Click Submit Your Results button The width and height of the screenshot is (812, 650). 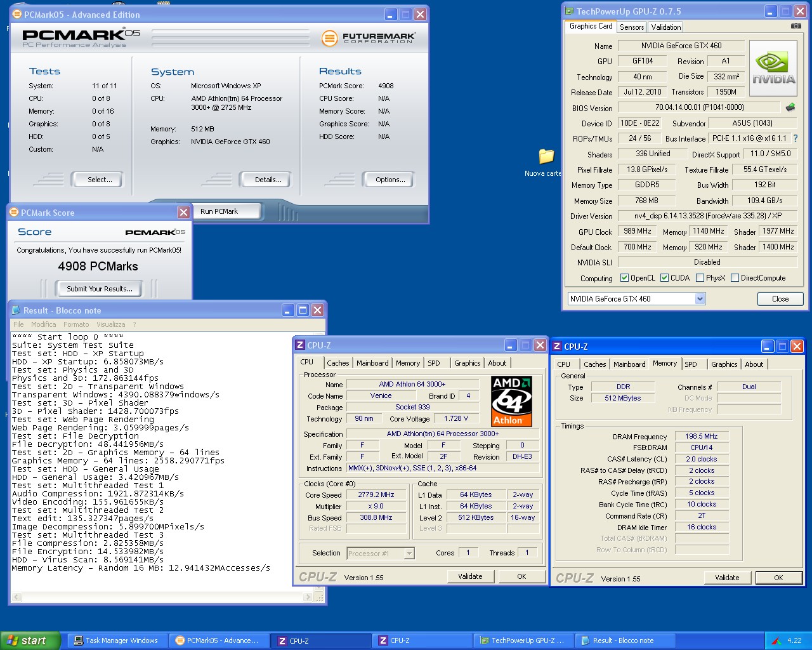[100, 289]
